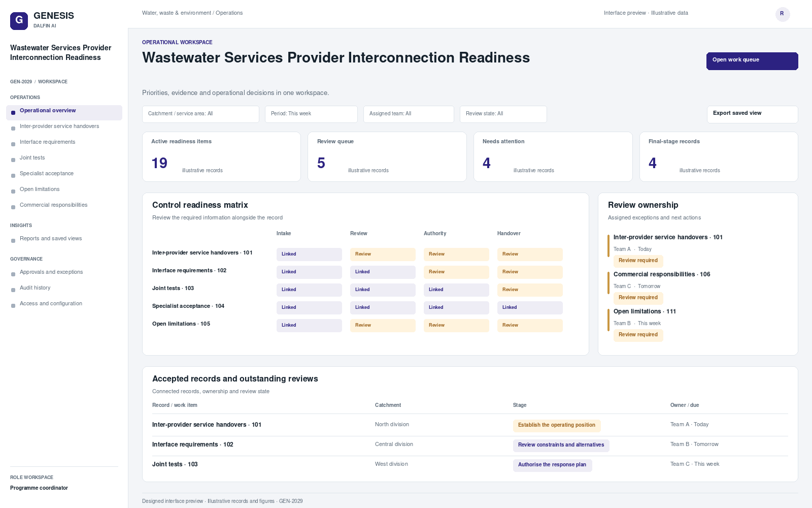Click Establish the operating position stage tag

(x=557, y=425)
